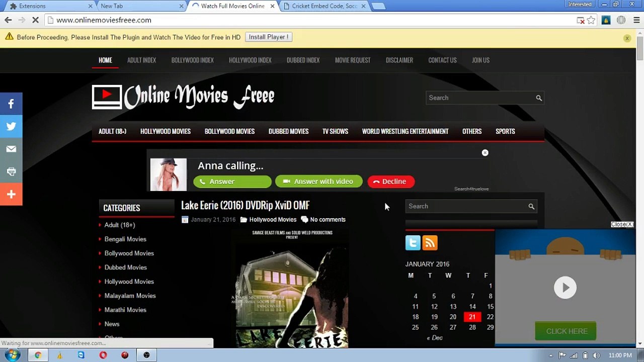Screen dimensions: 644x362
Task: Go back using the browser back arrow
Action: pos(8,20)
